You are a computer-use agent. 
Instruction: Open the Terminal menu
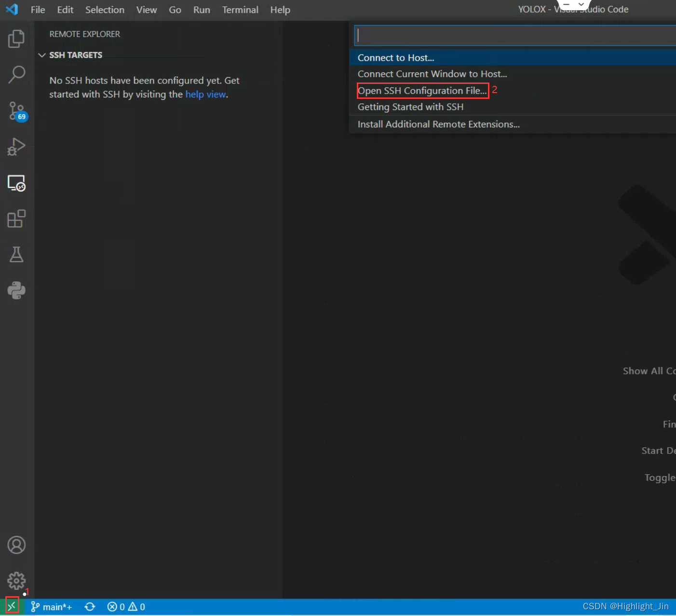(x=240, y=10)
